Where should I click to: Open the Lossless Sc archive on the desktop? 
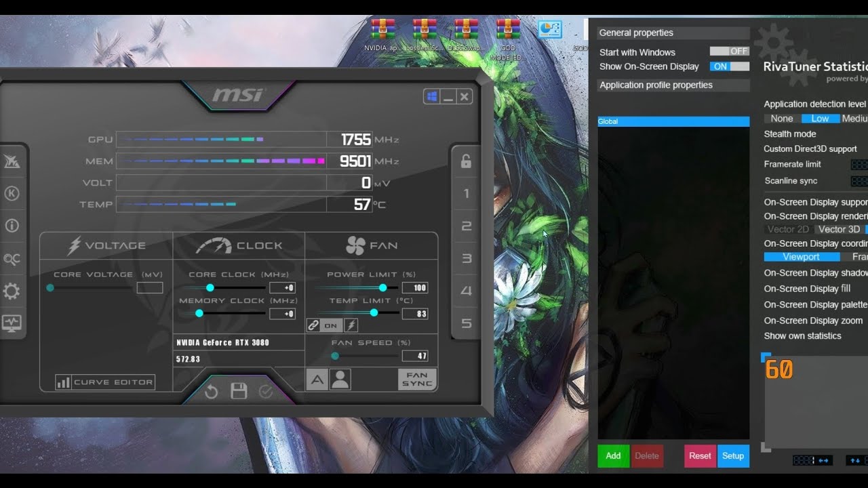coord(425,35)
